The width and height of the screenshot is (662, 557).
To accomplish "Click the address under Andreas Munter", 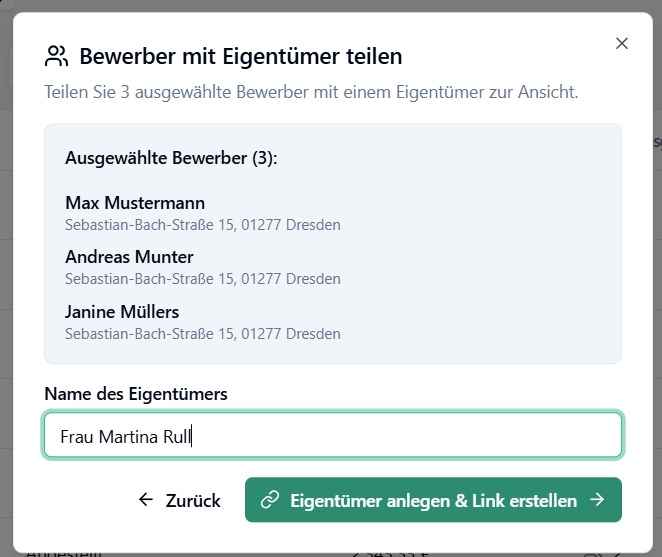I will pyautogui.click(x=203, y=279).
